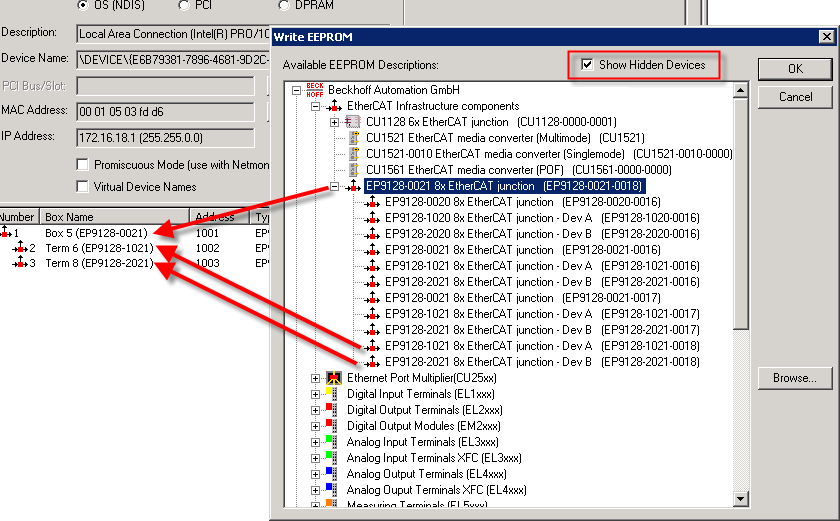840x521 pixels.
Task: Click the MAC Address field
Action: click(166, 112)
